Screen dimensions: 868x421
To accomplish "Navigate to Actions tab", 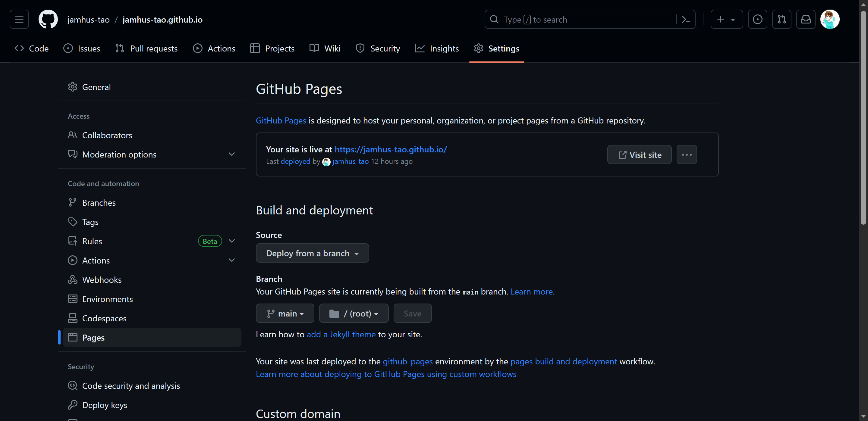I will click(221, 49).
